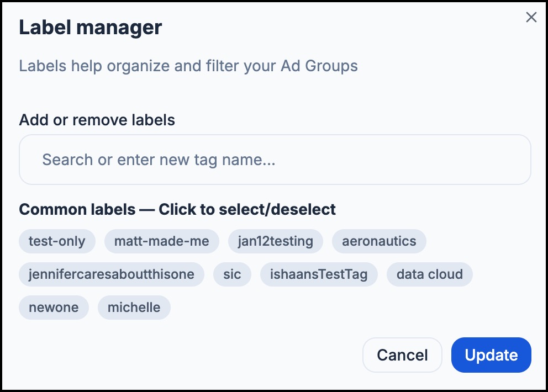Click the Common labels heading text
This screenshot has width=548, height=392.
point(177,209)
